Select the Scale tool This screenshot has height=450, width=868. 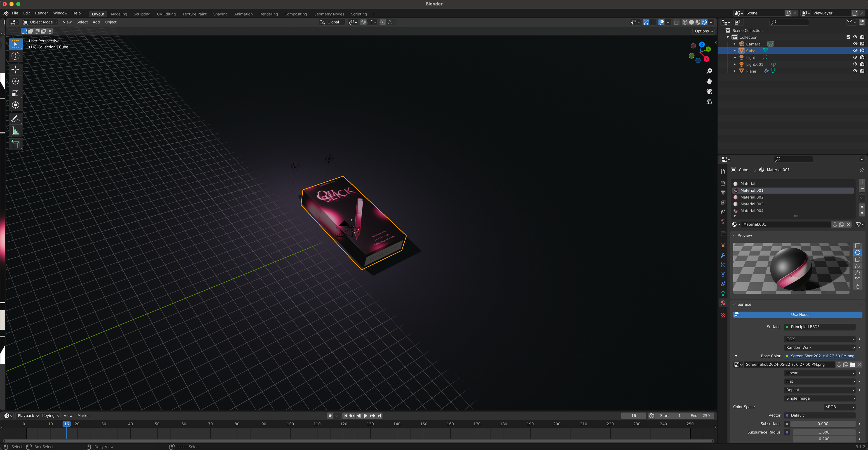pos(16,93)
